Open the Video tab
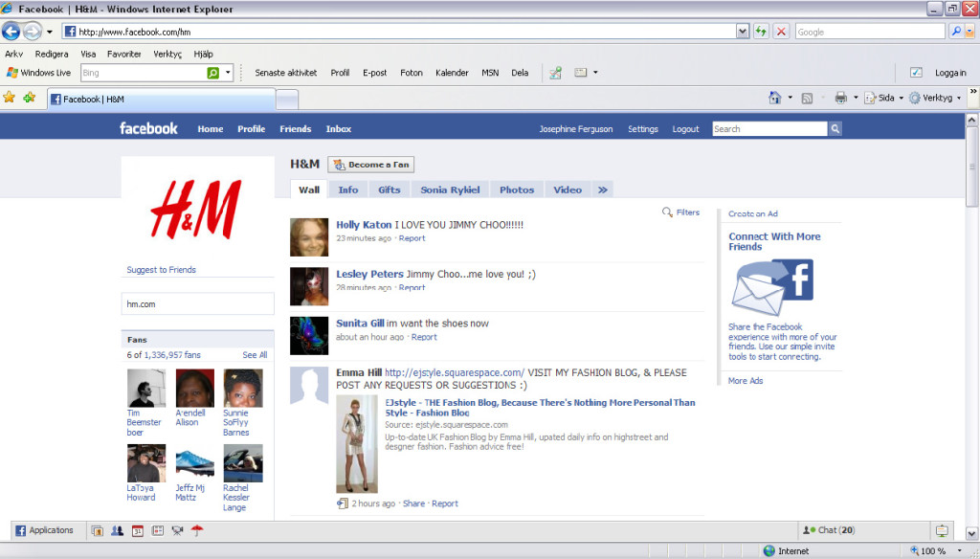Image resolution: width=980 pixels, height=559 pixels. [x=568, y=190]
